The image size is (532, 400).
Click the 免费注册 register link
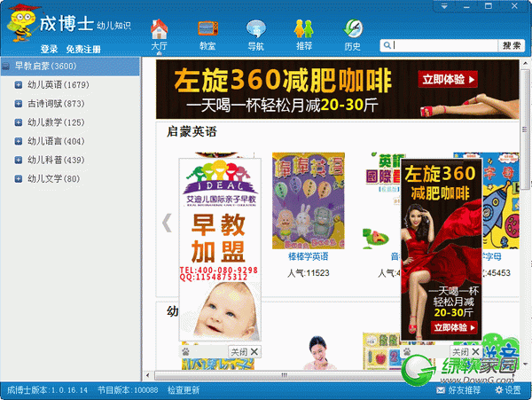(x=83, y=49)
